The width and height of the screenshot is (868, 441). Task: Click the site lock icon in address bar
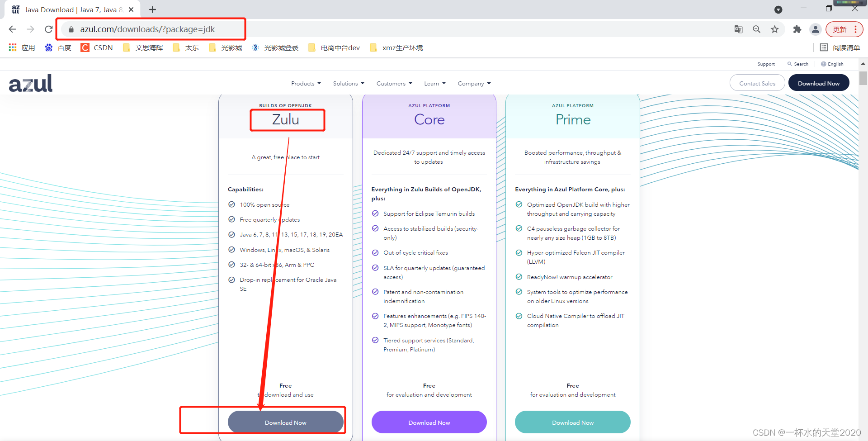tap(71, 29)
